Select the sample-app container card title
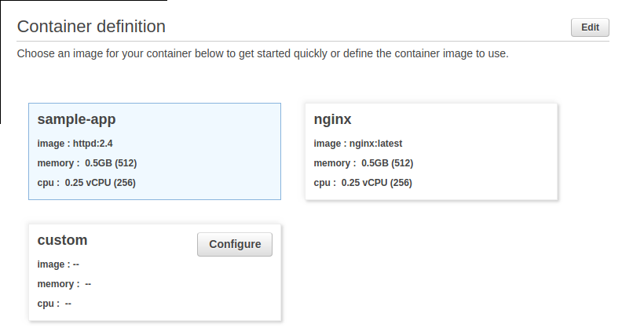The height and width of the screenshot is (328, 644). click(x=76, y=119)
